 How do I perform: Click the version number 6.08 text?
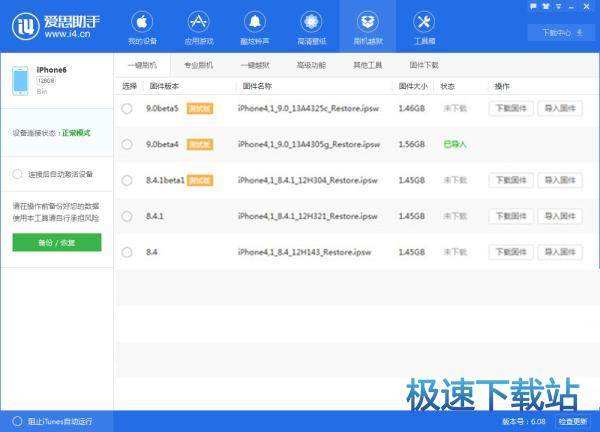click(538, 421)
